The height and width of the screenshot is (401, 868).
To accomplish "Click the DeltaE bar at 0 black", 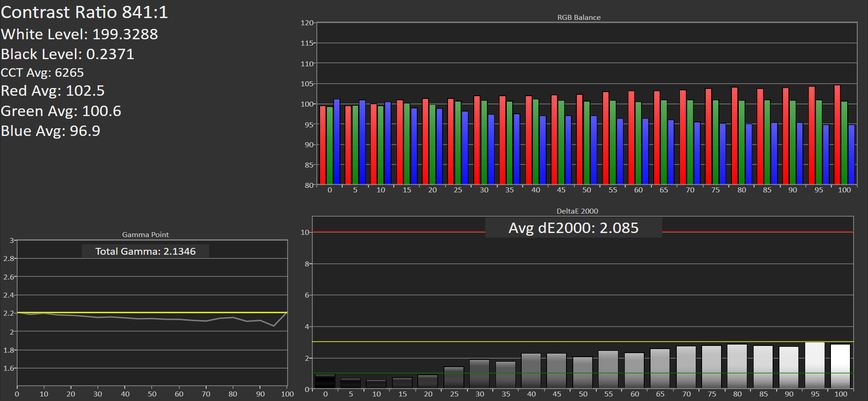I will (x=325, y=381).
